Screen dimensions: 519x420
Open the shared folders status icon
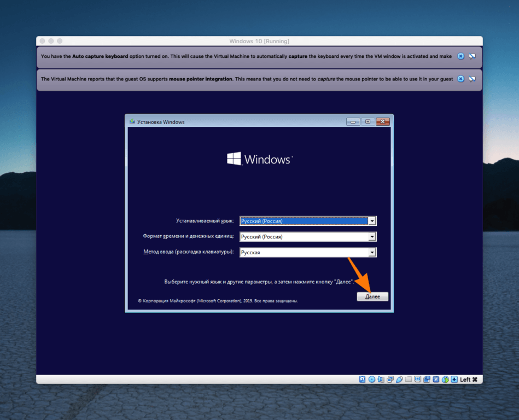click(x=409, y=380)
